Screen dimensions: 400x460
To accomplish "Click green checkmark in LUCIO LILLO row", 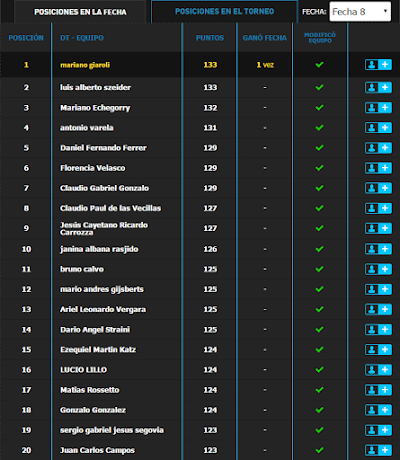I will (x=319, y=370).
